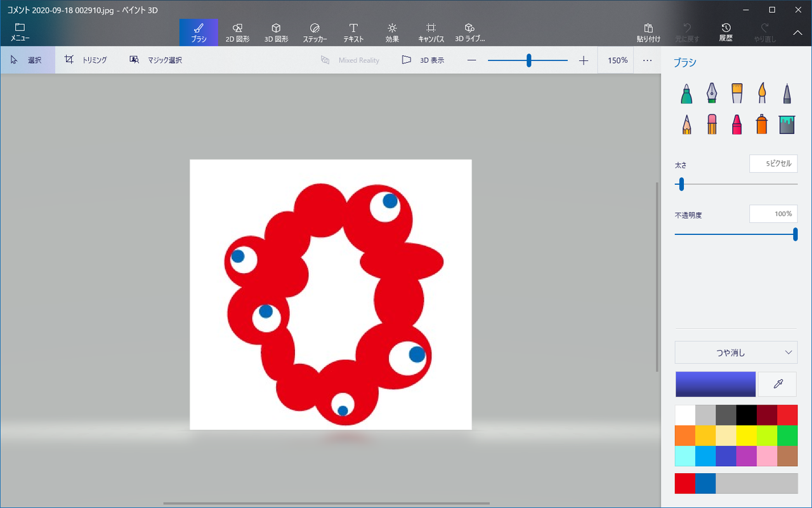The height and width of the screenshot is (508, 812).
Task: Open the ステッカー stickers tab
Action: coord(315,32)
